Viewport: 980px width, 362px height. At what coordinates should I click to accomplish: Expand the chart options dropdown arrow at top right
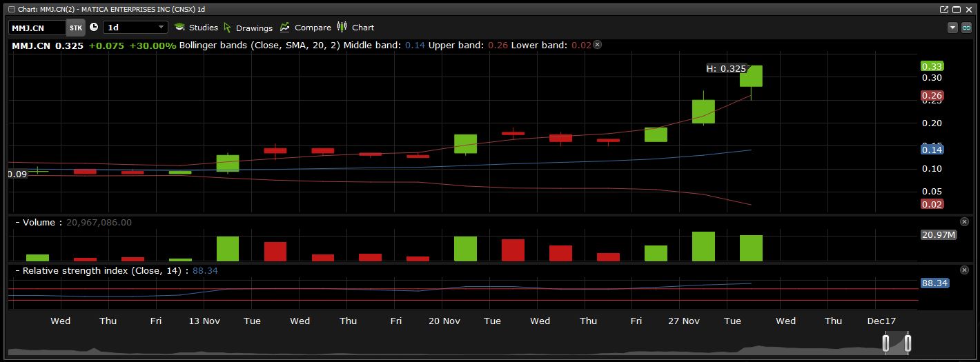point(953,28)
